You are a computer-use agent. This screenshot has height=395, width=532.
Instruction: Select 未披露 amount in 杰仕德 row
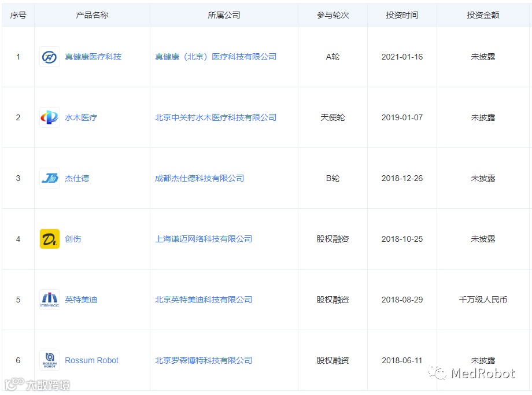tap(483, 178)
